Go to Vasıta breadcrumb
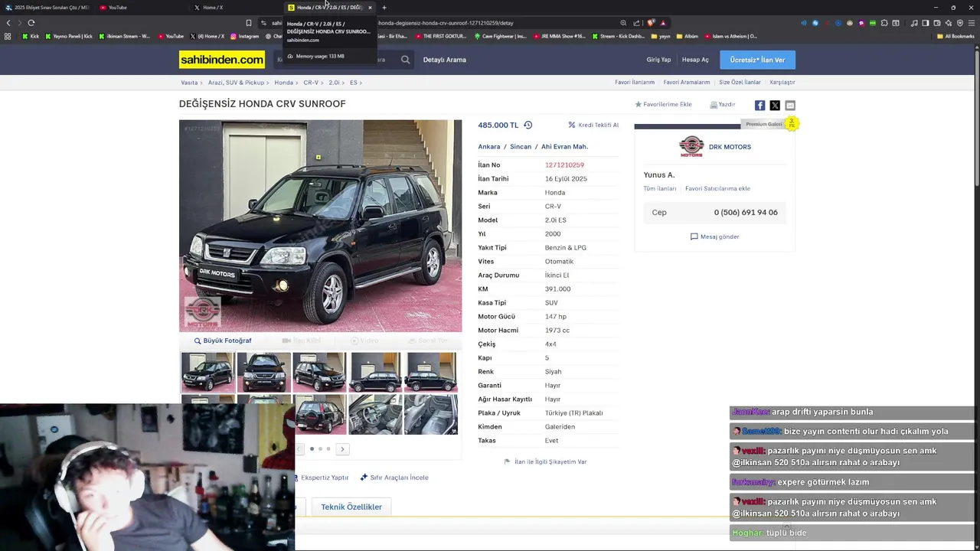980x551 pixels. coord(189,82)
